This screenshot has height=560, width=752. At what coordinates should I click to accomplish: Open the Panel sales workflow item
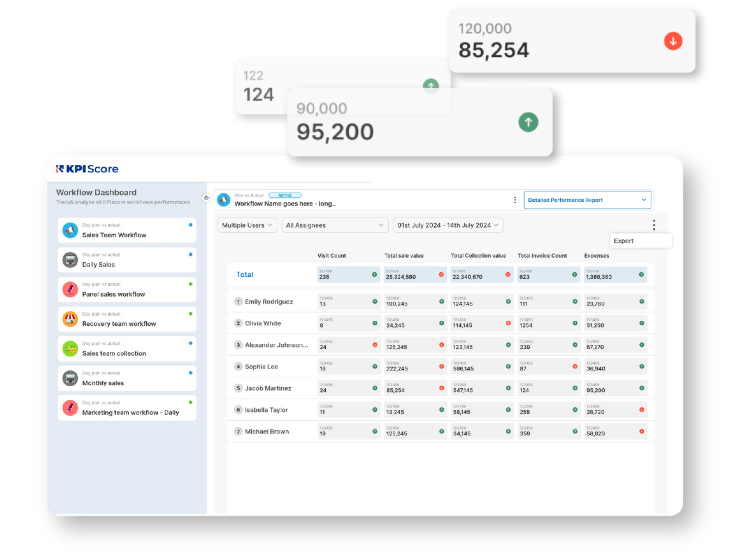click(x=127, y=289)
